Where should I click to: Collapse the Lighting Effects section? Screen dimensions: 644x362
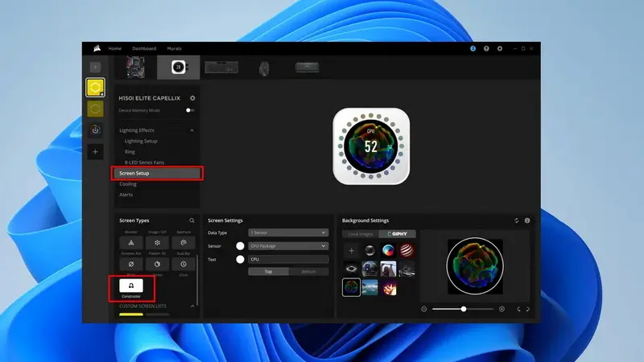(192, 130)
